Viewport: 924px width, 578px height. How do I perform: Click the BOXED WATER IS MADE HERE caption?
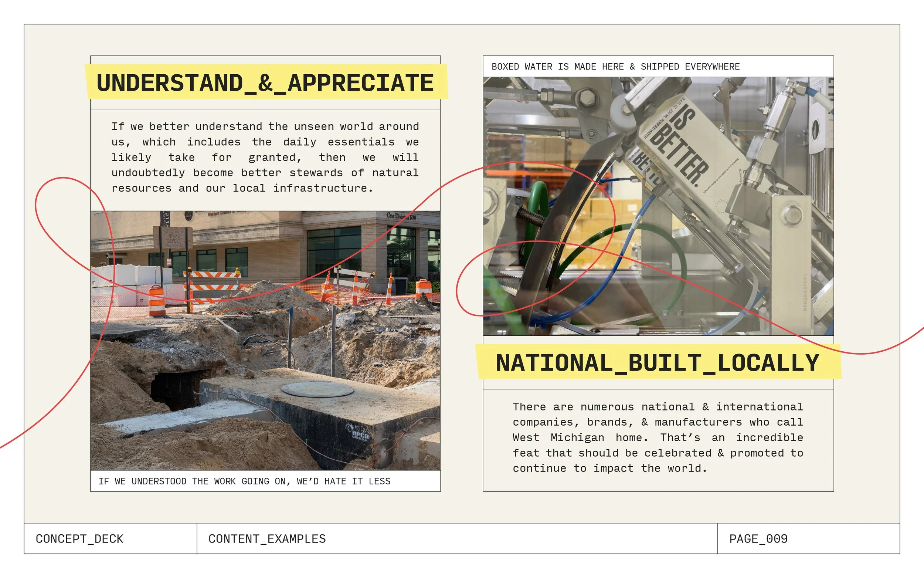click(x=616, y=67)
